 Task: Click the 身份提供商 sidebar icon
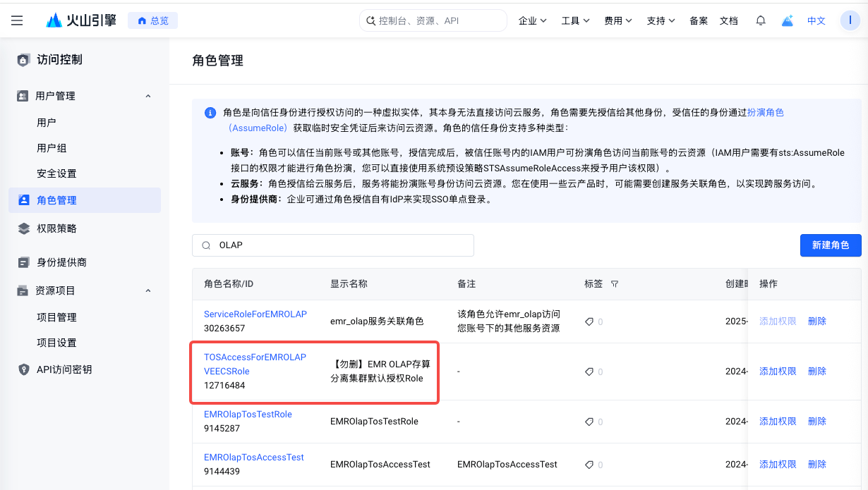pyautogui.click(x=23, y=262)
